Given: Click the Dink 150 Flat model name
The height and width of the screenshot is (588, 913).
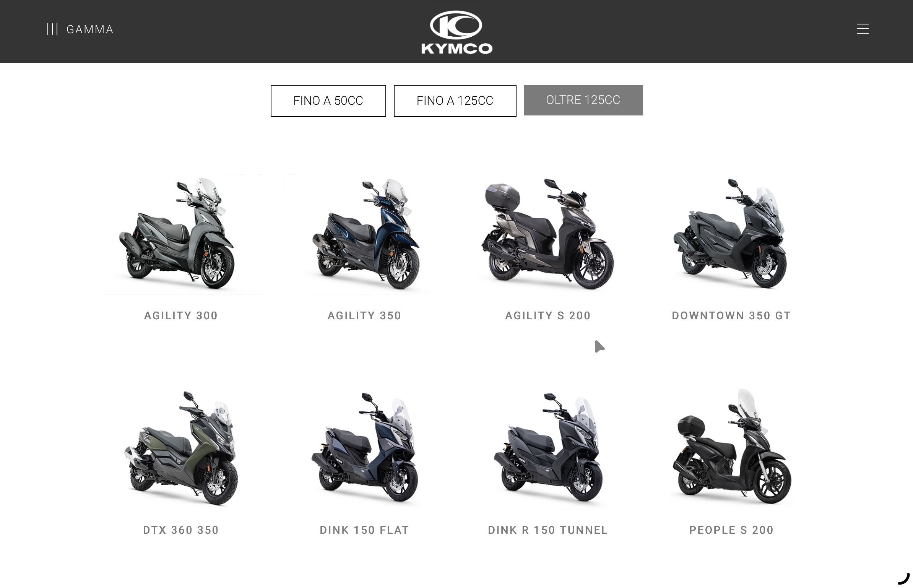Looking at the screenshot, I should [x=365, y=530].
